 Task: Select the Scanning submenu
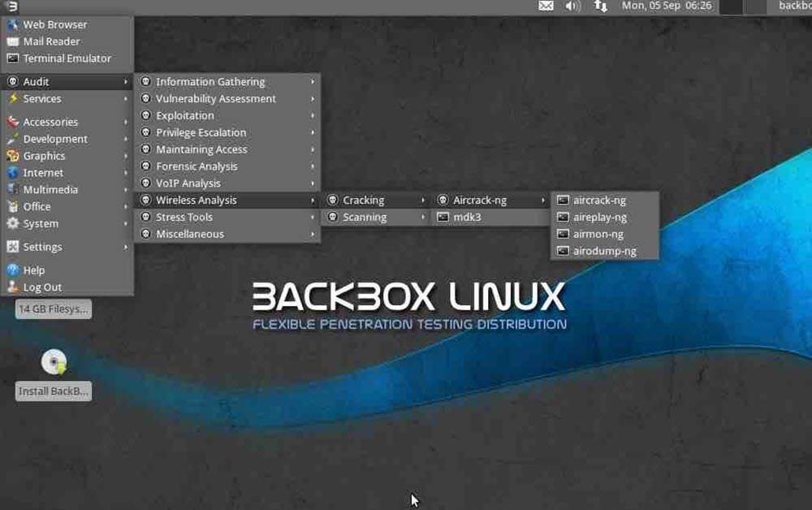click(377, 217)
